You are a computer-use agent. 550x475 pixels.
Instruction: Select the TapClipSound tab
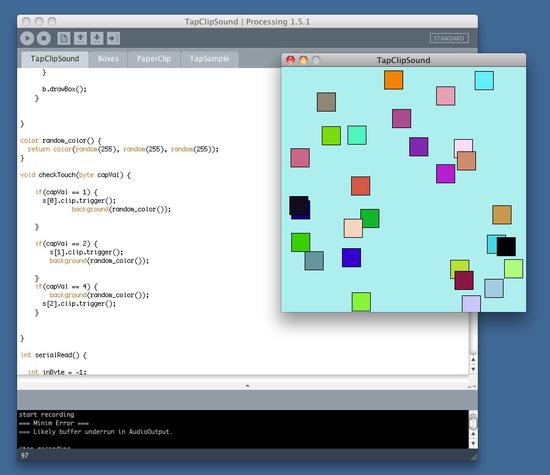click(x=55, y=59)
